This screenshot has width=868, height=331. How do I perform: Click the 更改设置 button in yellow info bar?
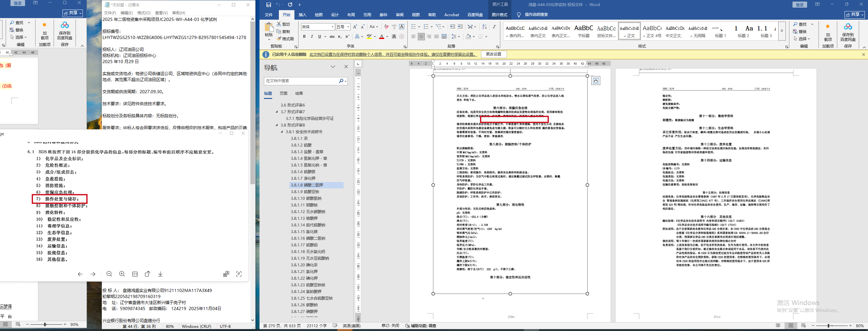coord(493,54)
